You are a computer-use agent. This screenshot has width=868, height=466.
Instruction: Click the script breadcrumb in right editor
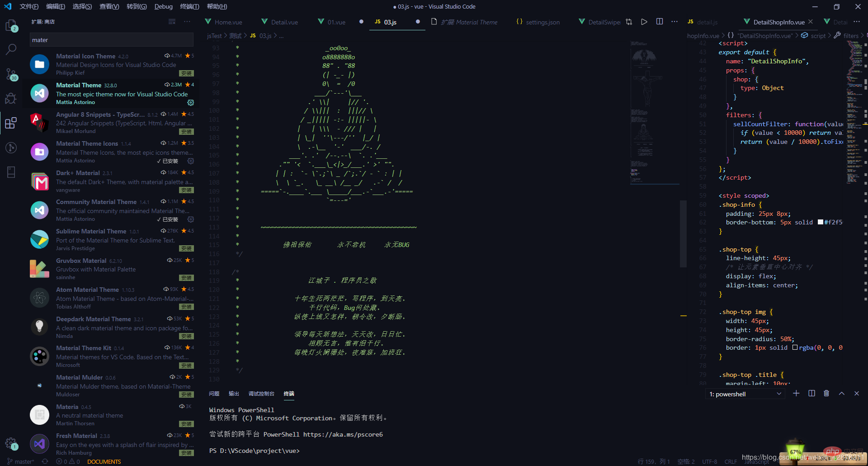[818, 36]
